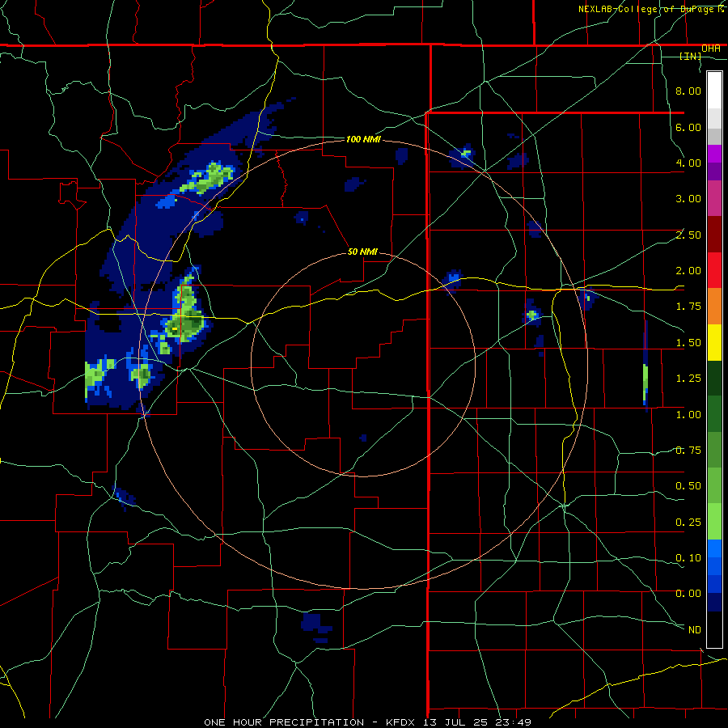Screen dimensions: 728x728
Task: Click the 100 NMI range ring label
Action: point(363,139)
